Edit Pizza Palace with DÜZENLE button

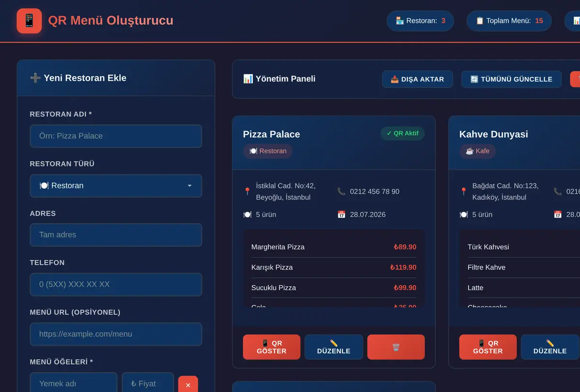(333, 347)
